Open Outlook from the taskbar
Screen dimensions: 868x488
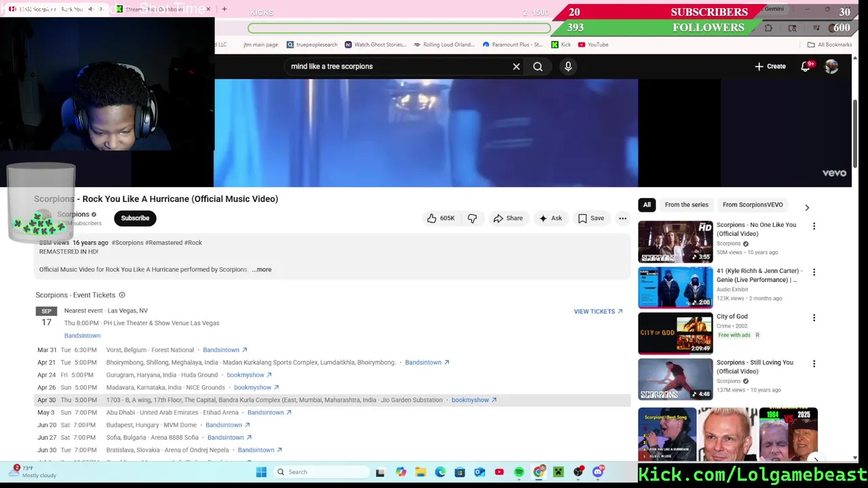point(479,472)
